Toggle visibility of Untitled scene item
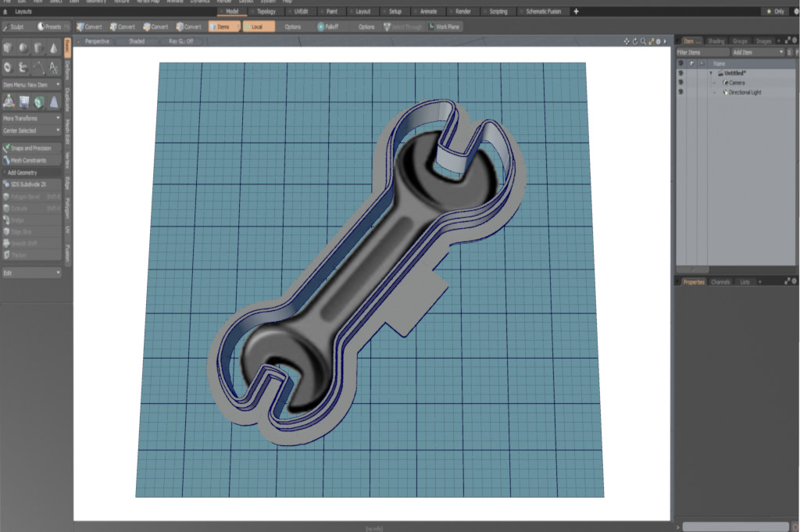800x532 pixels. coord(680,73)
